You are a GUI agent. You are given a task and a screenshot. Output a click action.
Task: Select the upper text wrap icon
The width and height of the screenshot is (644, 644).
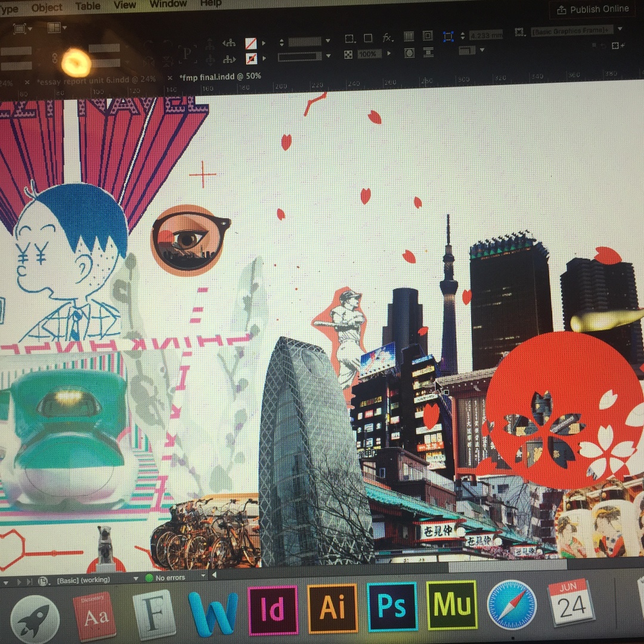click(408, 36)
